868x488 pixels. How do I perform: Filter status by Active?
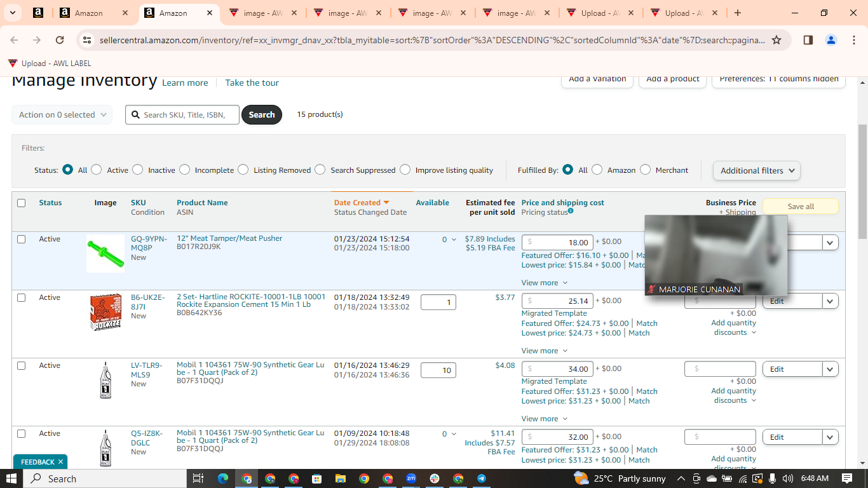pyautogui.click(x=97, y=170)
